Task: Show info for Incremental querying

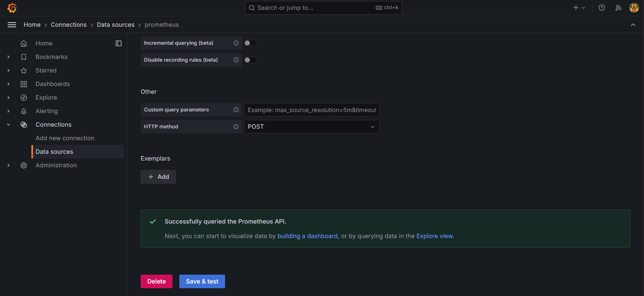Action: point(236,43)
